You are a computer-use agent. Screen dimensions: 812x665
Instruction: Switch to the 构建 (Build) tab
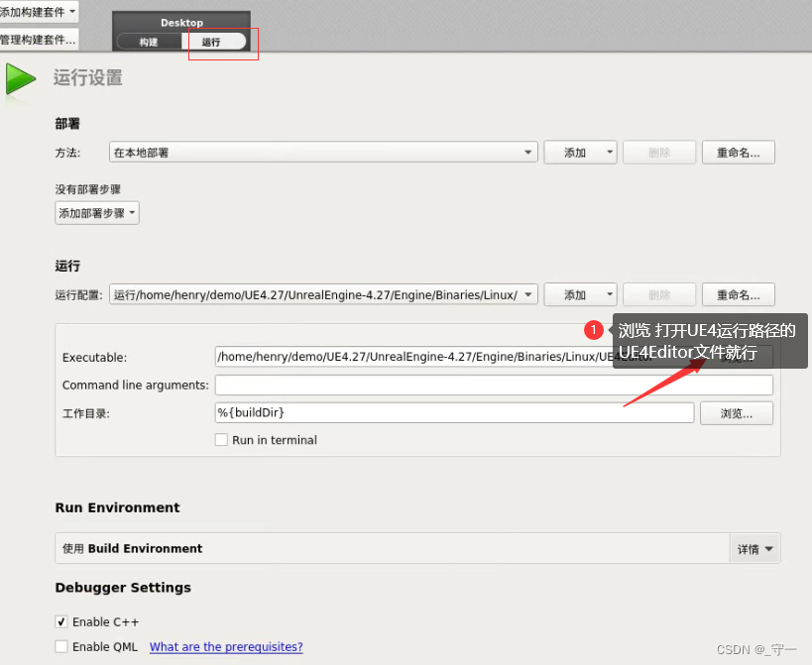[x=150, y=43]
